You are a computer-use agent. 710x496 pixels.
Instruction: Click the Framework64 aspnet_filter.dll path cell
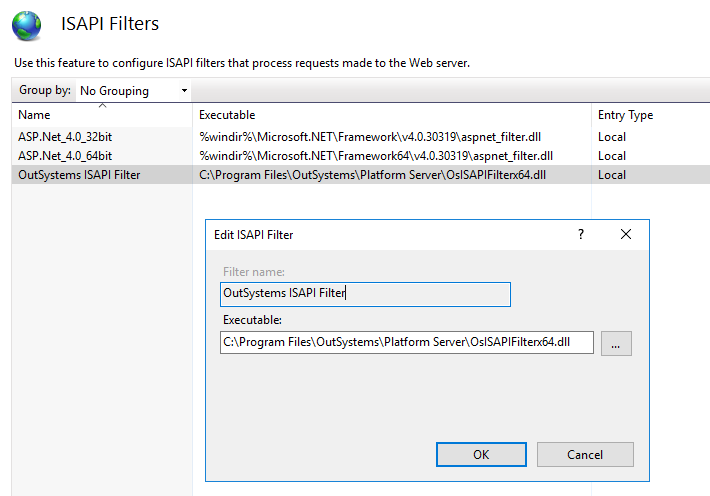pyautogui.click(x=376, y=156)
